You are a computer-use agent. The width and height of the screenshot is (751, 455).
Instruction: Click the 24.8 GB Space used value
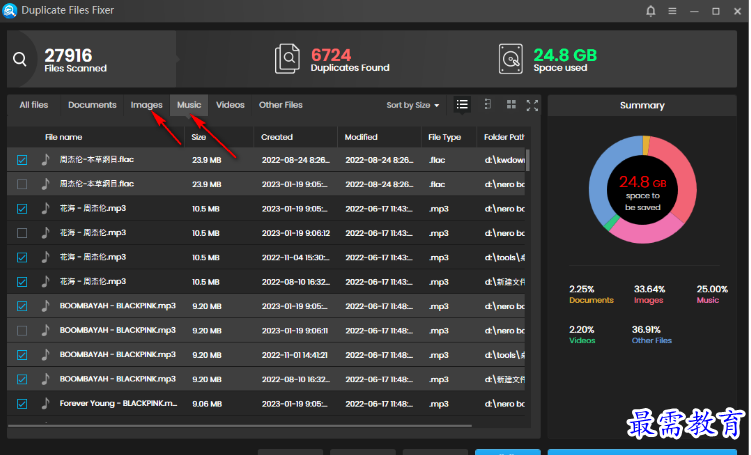[x=565, y=55]
